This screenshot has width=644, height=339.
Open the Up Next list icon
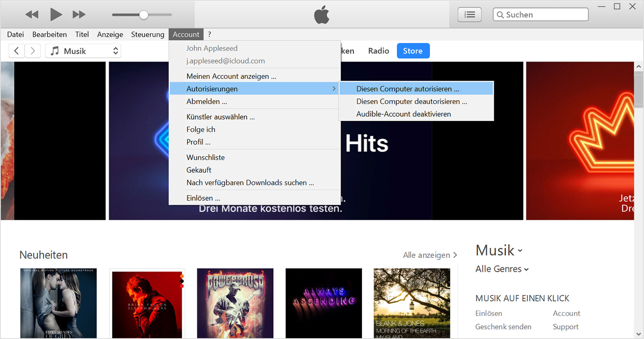pyautogui.click(x=470, y=15)
